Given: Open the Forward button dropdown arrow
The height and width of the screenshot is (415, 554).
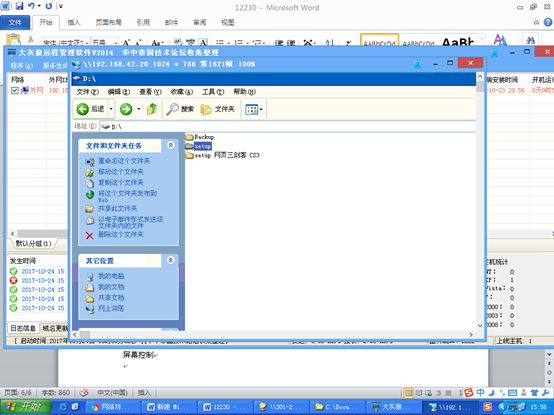Looking at the screenshot, I should click(138, 109).
